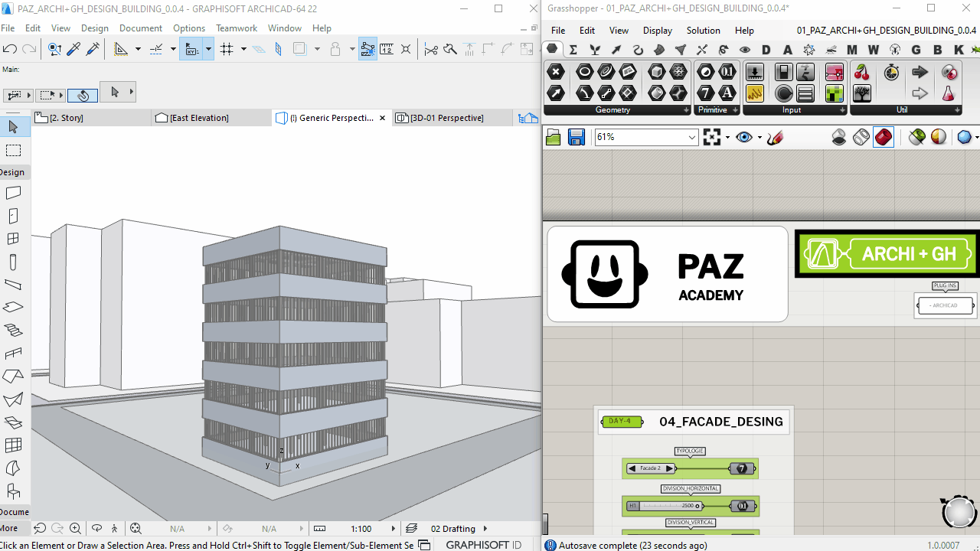
Task: Open ARCHICAD Design menu
Action: [x=95, y=28]
